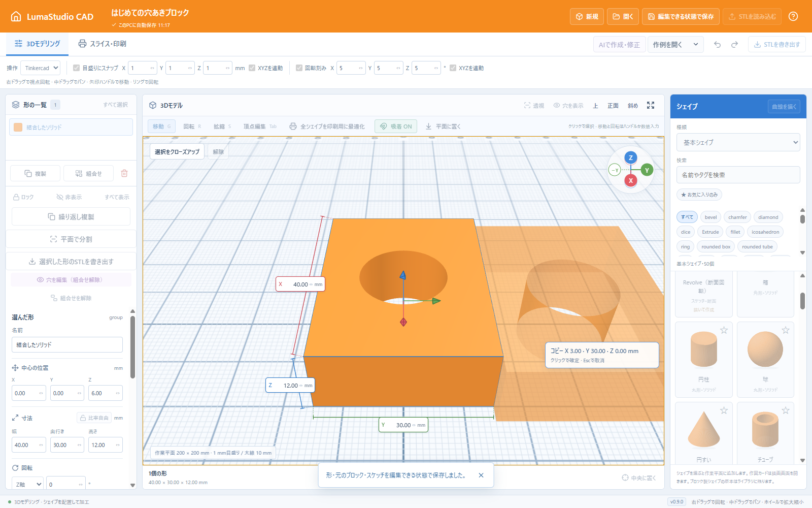Click the green Y axis gizmo ball
812x508 pixels.
647,170
